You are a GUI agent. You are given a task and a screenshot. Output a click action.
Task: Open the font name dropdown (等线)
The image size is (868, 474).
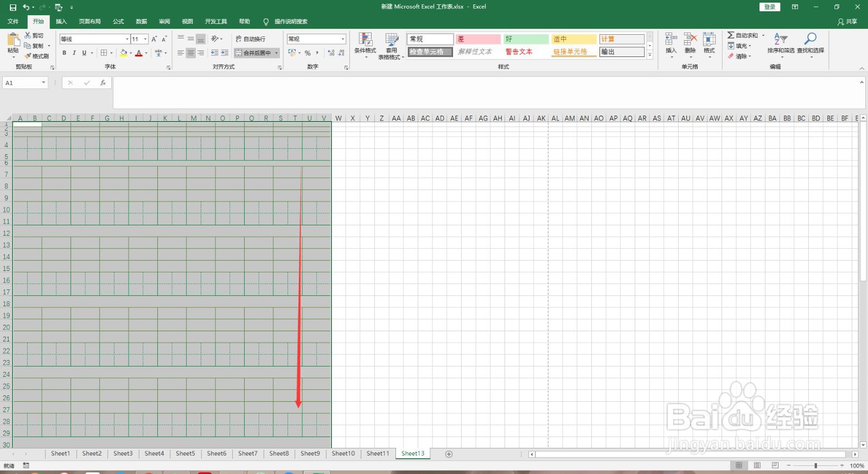point(127,39)
